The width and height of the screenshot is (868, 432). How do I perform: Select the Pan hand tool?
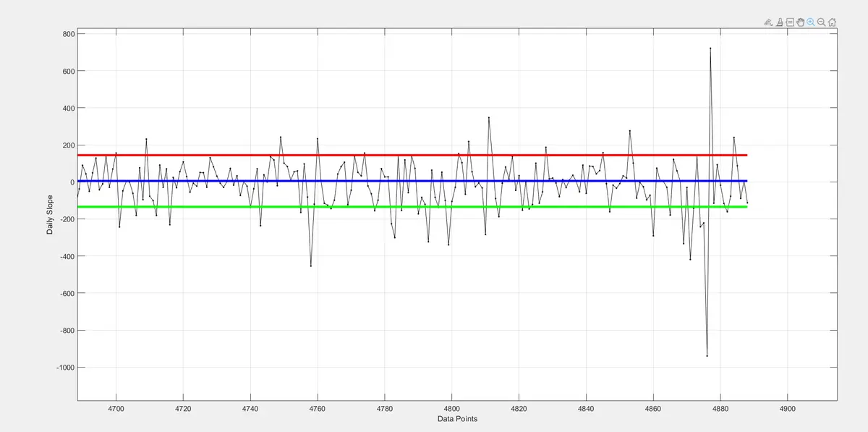800,22
